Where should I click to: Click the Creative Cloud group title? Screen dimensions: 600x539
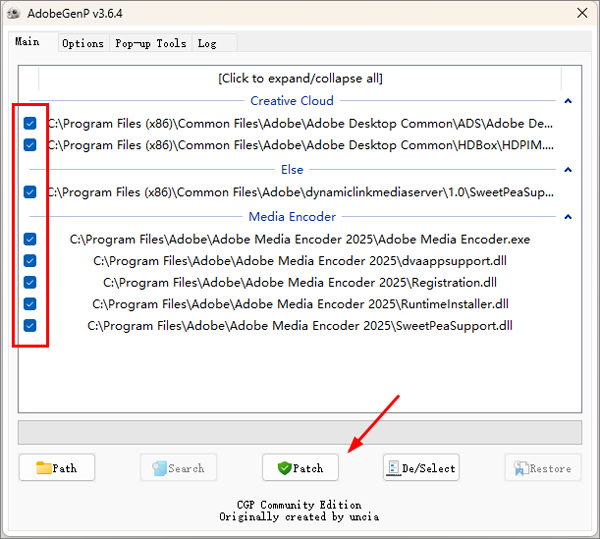292,101
